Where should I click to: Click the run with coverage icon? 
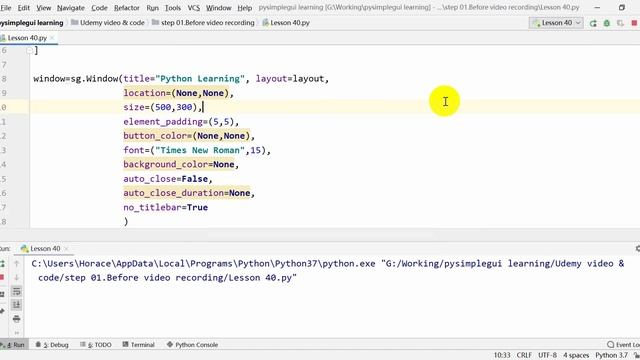(620, 23)
